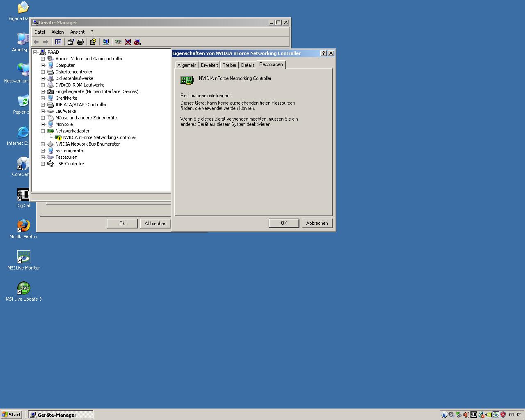This screenshot has width=525, height=420.
Task: Click the DigiCell tray icon
Action: pos(474,415)
